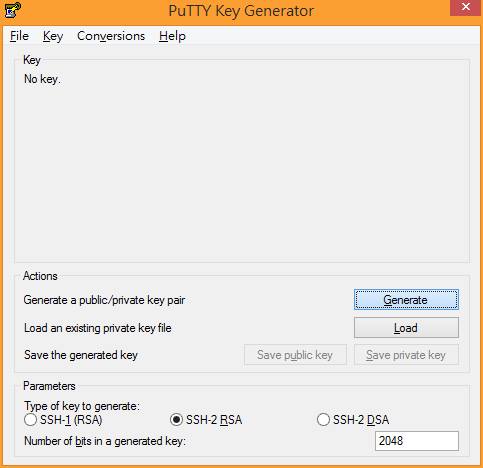The height and width of the screenshot is (468, 483).
Task: Click the 'Number of bits in a generated key' label
Action: (105, 441)
